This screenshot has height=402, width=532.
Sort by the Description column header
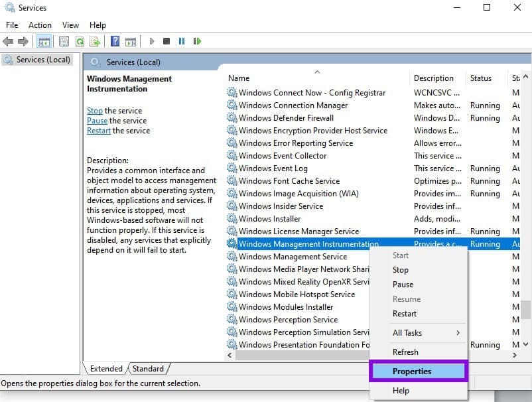click(x=437, y=78)
